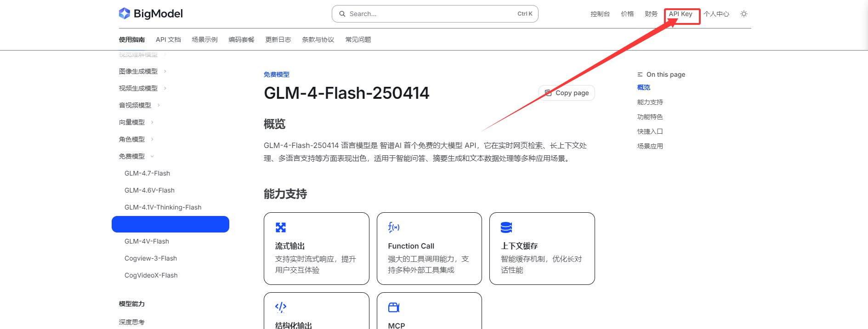Click the 视频生成模型 sidebar label
Screen dimensions: 868x329
138,88
